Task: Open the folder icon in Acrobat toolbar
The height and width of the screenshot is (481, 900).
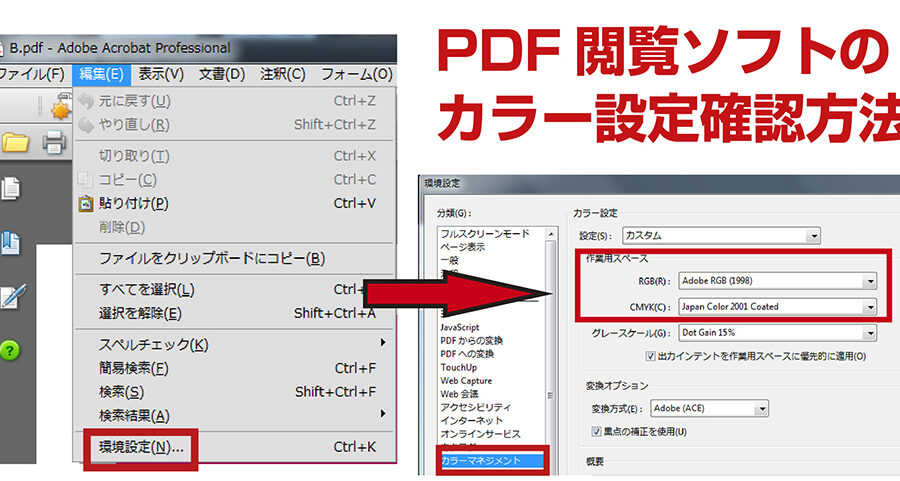Action: click(15, 142)
